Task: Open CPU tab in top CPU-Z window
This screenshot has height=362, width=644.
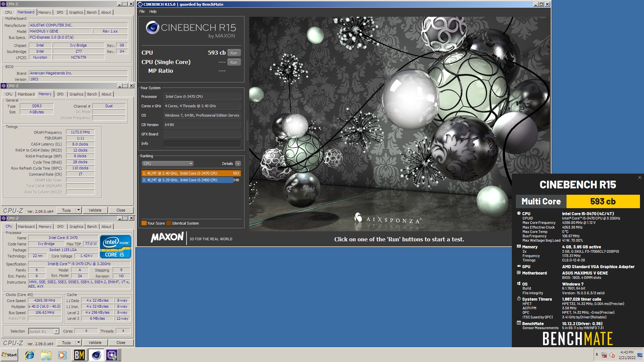Action: click(8, 12)
